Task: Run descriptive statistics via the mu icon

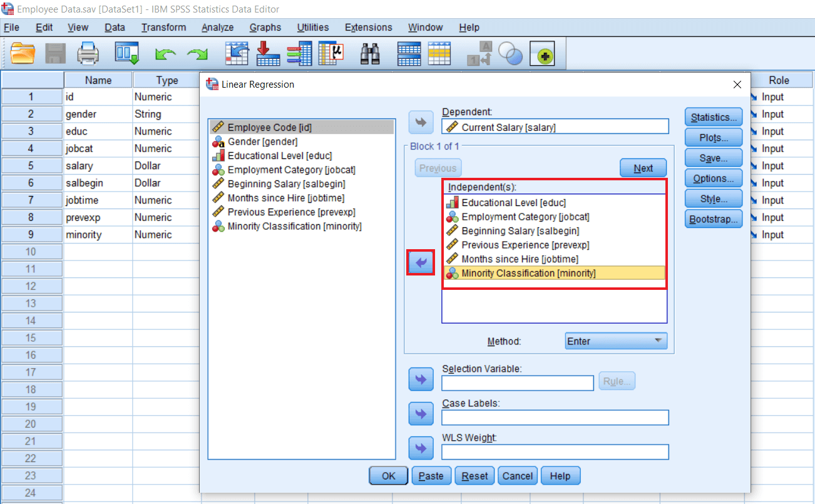Action: point(331,53)
